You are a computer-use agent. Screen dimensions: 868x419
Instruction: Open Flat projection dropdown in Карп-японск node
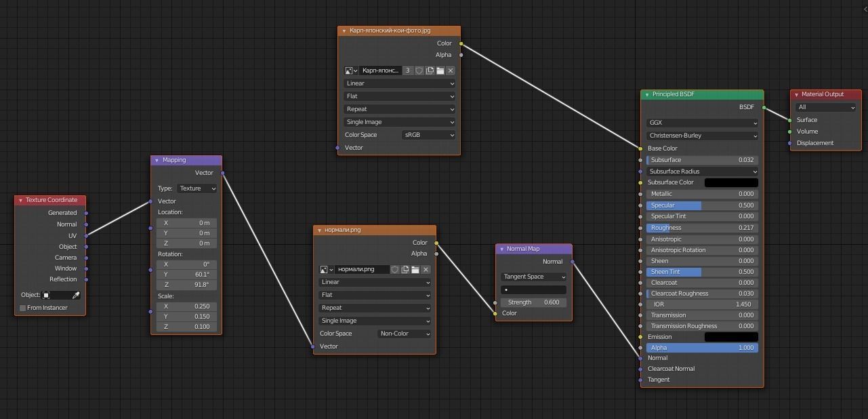pyautogui.click(x=399, y=96)
